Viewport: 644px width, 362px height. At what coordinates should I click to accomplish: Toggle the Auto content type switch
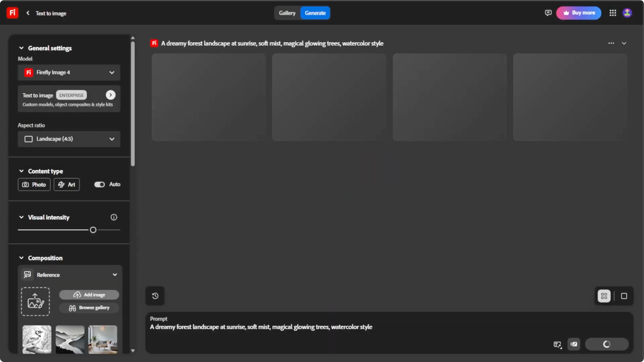[x=100, y=184]
